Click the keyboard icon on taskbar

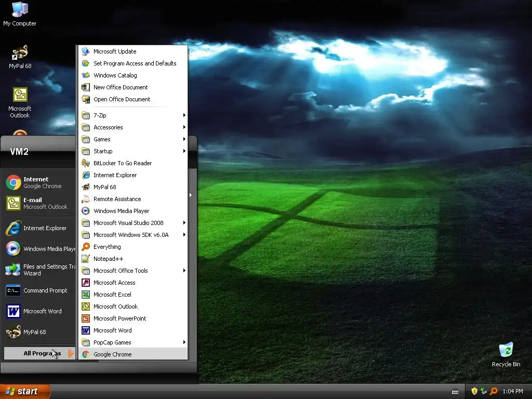(x=455, y=392)
